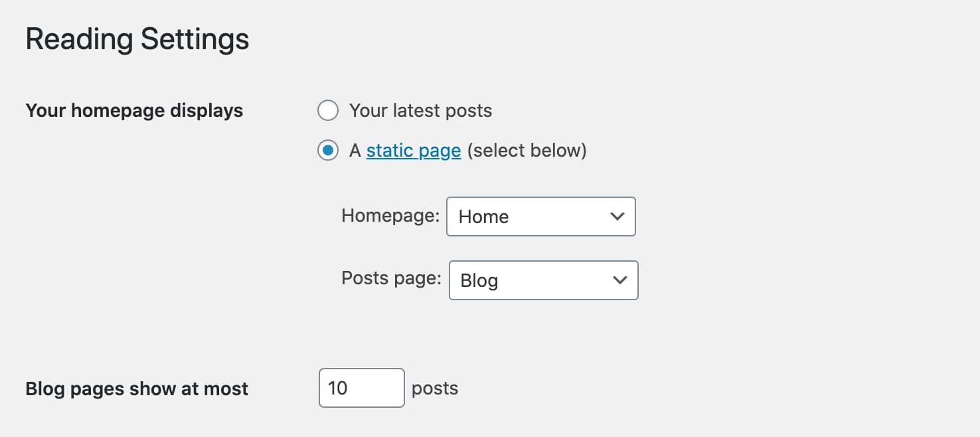Click the selected "Home" value
The width and height of the screenshot is (980, 437).
[x=483, y=217]
